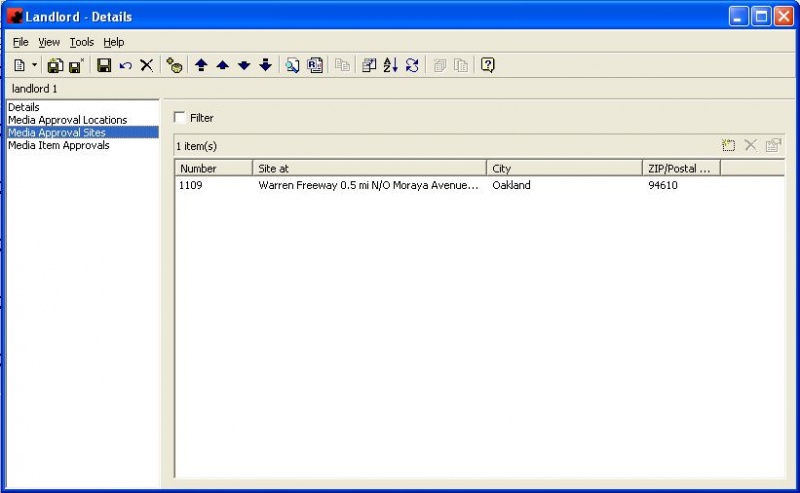This screenshot has width=800, height=493.
Task: Click the grayed-out Copy icon
Action: click(x=342, y=65)
